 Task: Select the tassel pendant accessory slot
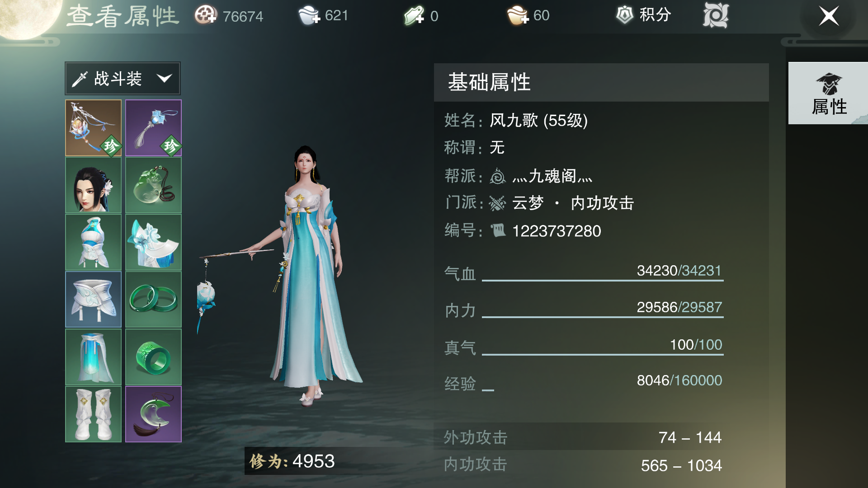[153, 128]
